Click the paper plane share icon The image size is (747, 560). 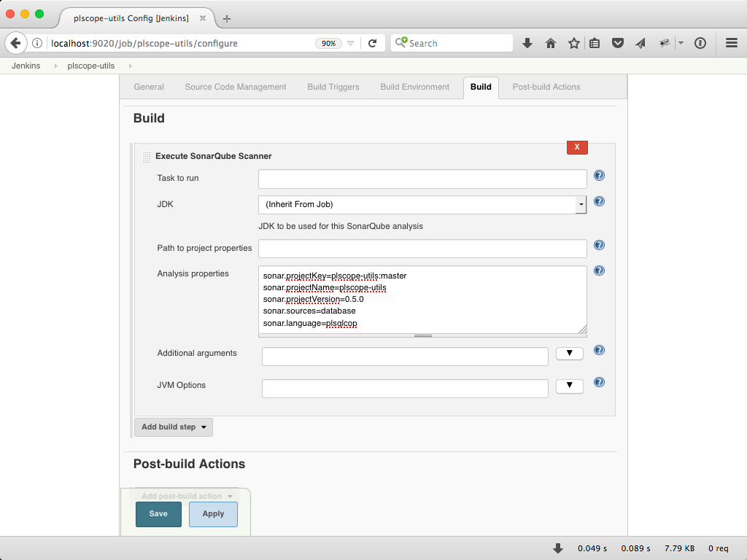coord(640,43)
